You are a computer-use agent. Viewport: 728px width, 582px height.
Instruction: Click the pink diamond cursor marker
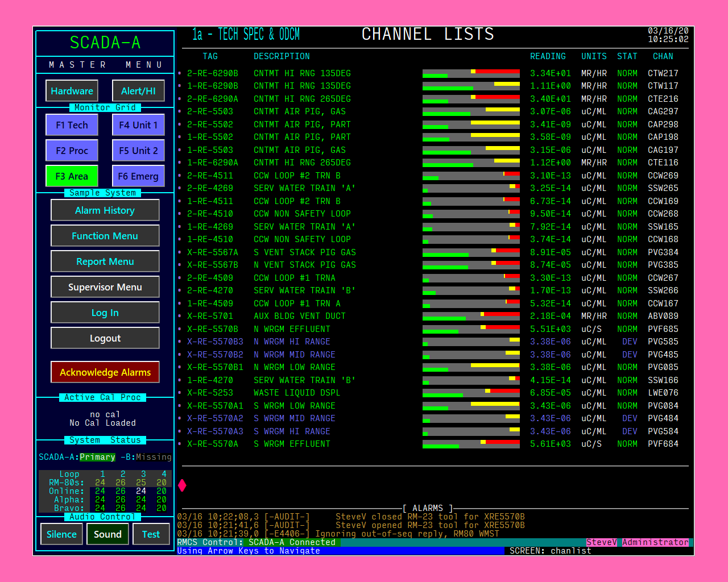click(182, 485)
